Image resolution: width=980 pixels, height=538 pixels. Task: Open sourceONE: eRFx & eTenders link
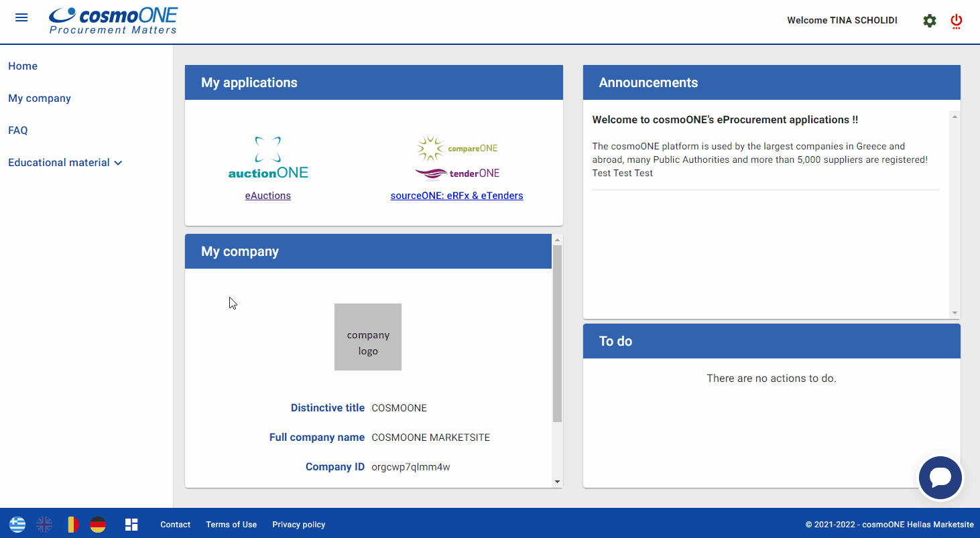(457, 196)
